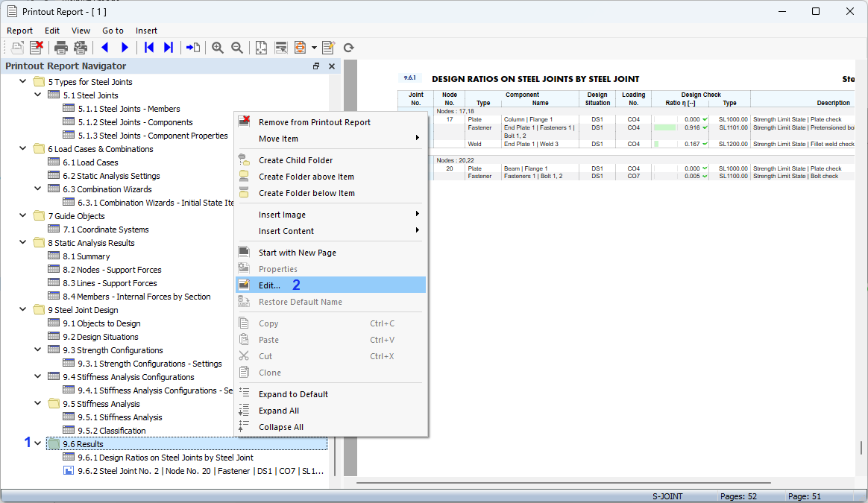
Task: Navigate to the previous page with the blue arrow
Action: tap(105, 47)
